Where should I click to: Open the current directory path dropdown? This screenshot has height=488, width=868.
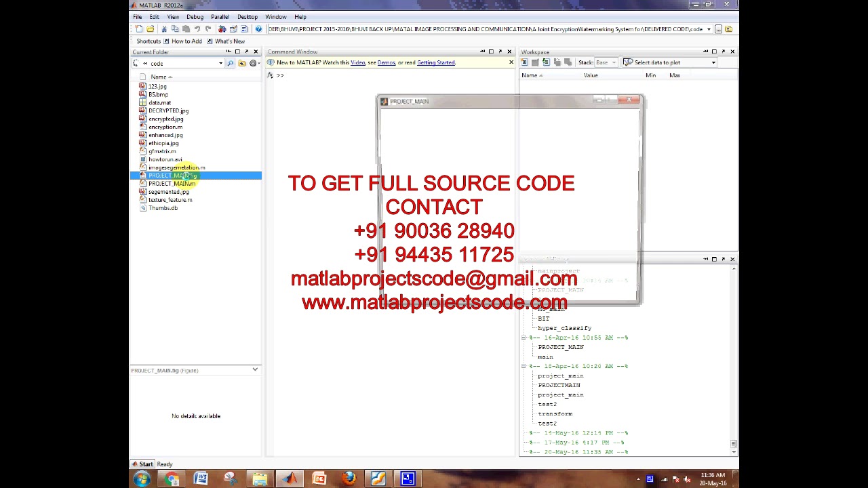point(709,29)
